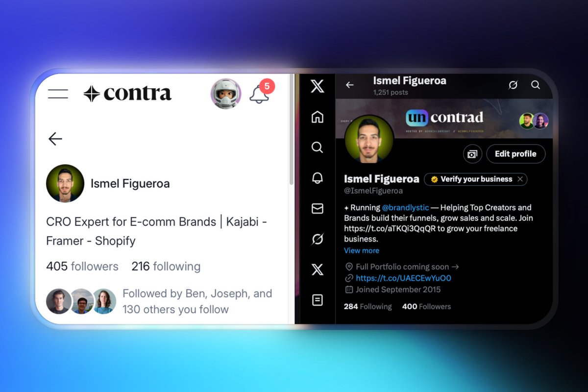View the 216 following list on Contra
The width and height of the screenshot is (588, 392).
166,267
